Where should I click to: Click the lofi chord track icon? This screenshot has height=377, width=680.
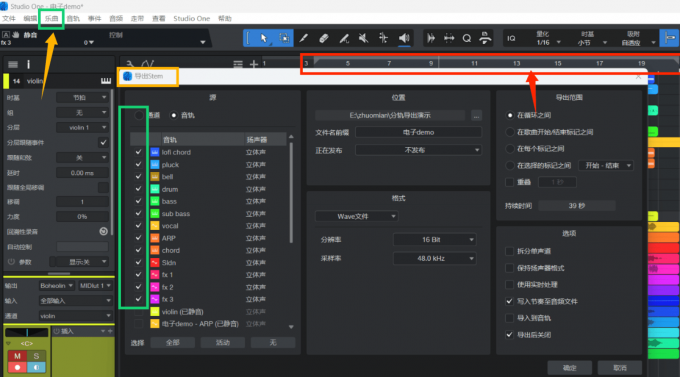(x=155, y=152)
